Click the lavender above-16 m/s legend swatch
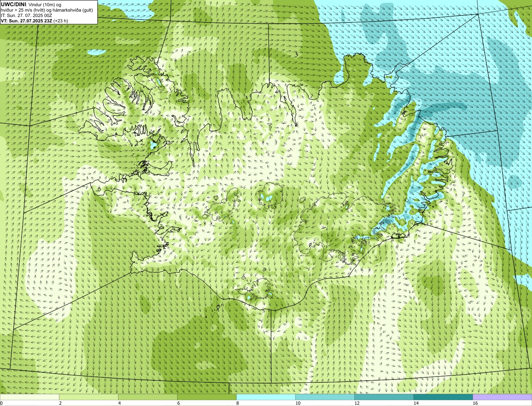 coord(502,397)
